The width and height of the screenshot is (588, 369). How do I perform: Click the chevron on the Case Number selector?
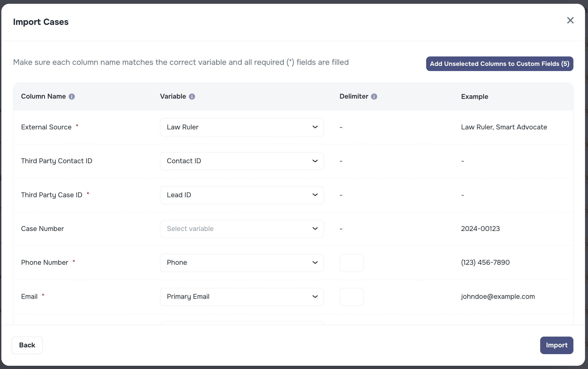(315, 229)
